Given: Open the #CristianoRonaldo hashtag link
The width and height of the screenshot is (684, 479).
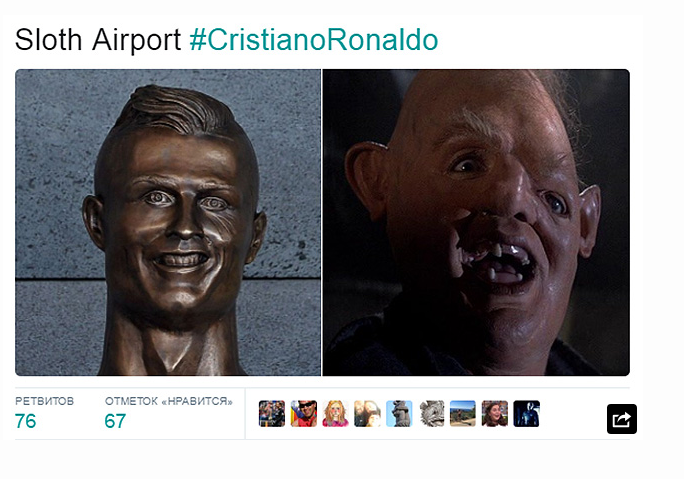Looking at the screenshot, I should click(314, 40).
